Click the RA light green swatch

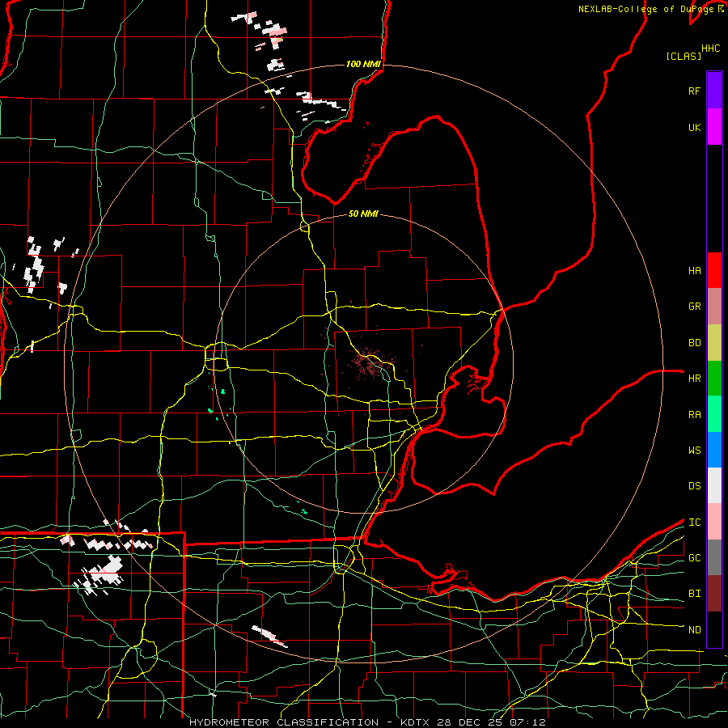point(714,414)
